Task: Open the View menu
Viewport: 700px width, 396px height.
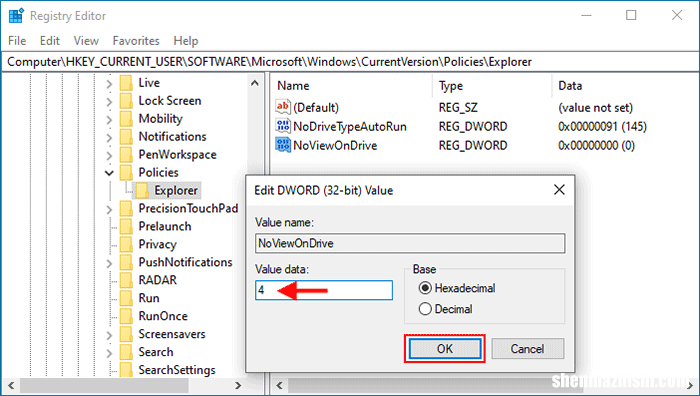Action: [86, 41]
